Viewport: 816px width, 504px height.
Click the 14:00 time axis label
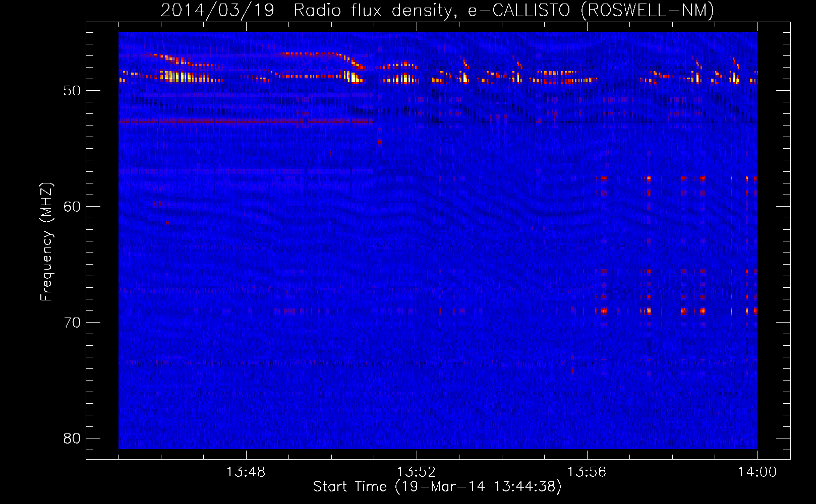[757, 472]
